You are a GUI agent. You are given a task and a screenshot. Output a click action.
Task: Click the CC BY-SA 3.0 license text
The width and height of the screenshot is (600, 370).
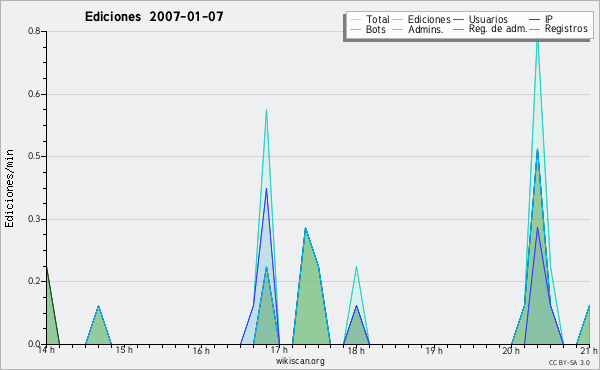tap(569, 363)
